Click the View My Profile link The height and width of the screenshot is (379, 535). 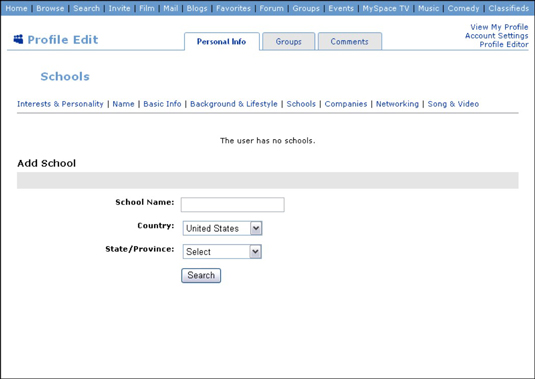499,27
